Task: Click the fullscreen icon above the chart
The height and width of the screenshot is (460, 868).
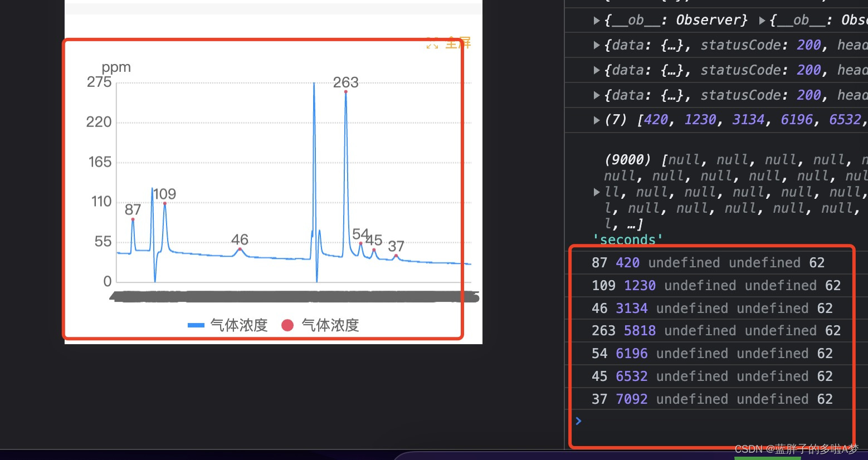Action: click(x=432, y=43)
